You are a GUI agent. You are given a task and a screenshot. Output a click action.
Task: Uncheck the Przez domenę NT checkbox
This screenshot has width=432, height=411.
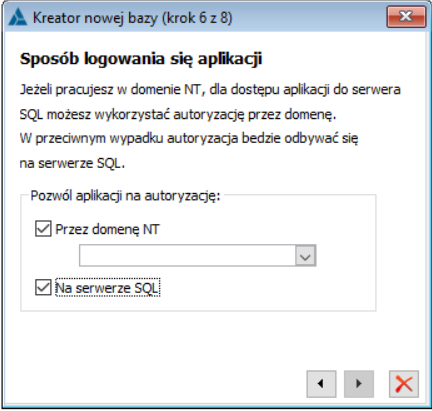pyautogui.click(x=43, y=229)
